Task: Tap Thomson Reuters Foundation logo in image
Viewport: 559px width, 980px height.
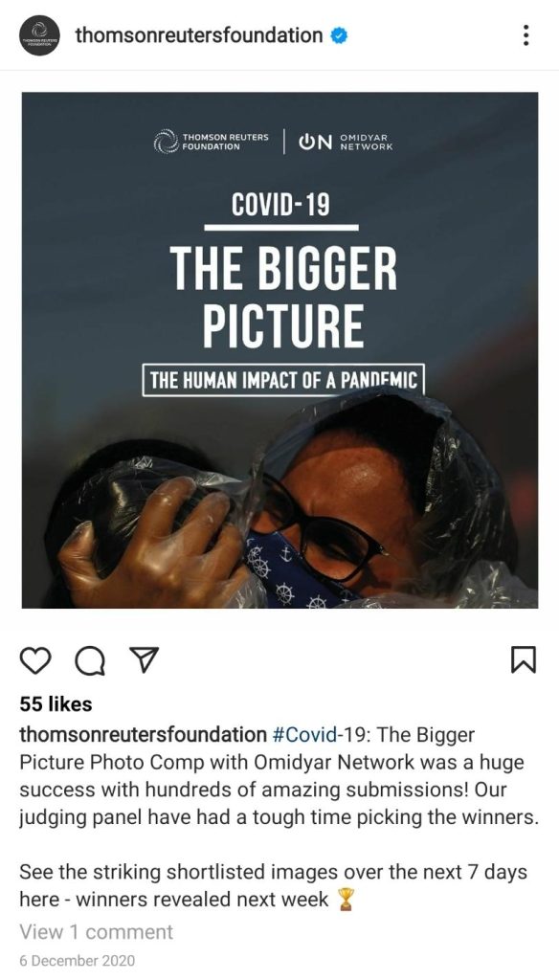Action: tap(212, 142)
